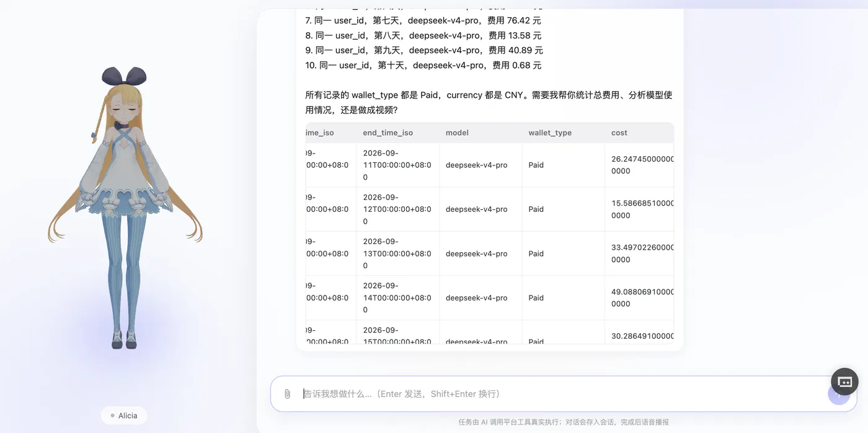Click list line 7 with 费用 76.42 元
This screenshot has height=433, width=868.
(423, 20)
